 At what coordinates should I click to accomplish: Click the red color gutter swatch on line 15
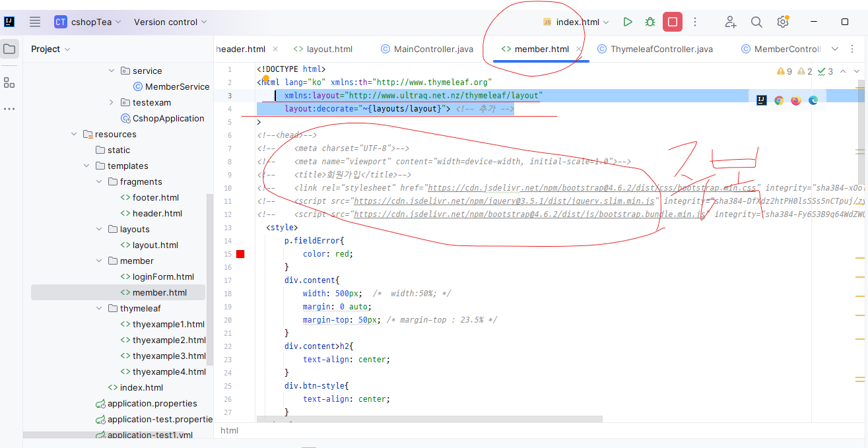click(x=240, y=254)
